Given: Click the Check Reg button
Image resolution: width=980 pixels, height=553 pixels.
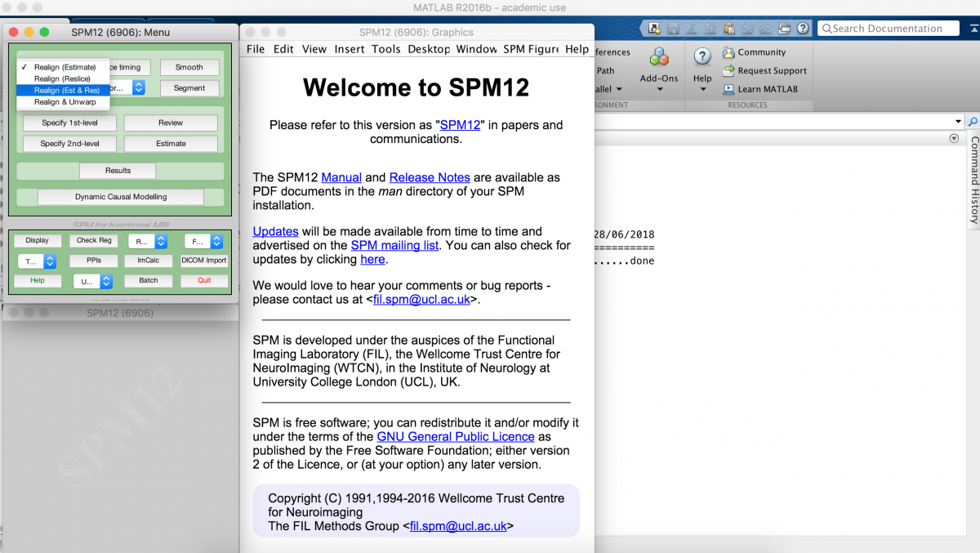Looking at the screenshot, I should click(94, 241).
